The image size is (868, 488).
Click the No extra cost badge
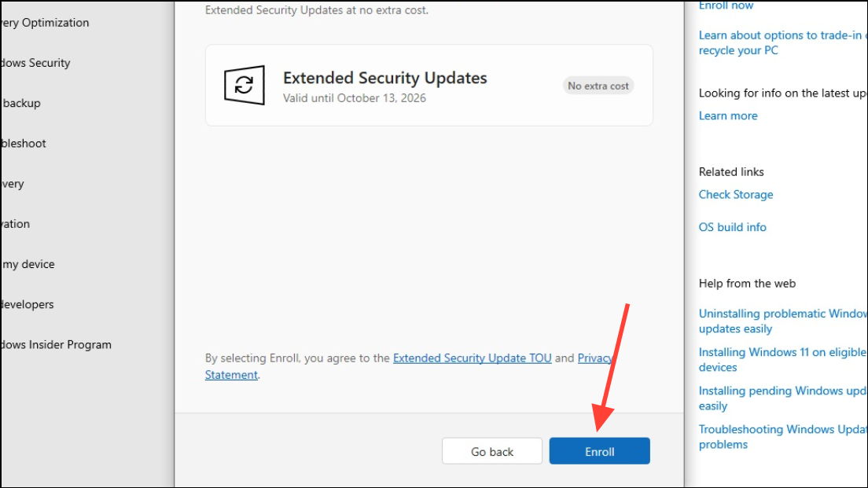(x=598, y=86)
